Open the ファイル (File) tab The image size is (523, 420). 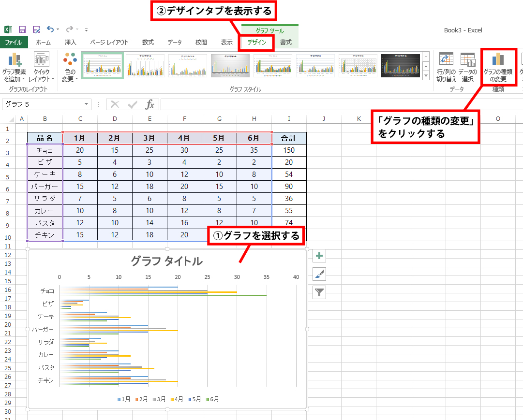tap(14, 43)
